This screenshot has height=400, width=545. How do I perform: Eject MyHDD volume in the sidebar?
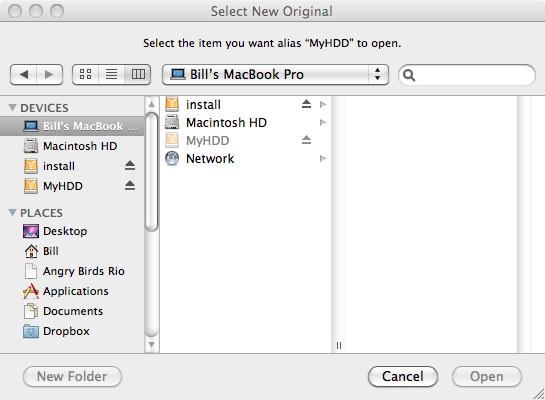point(130,186)
